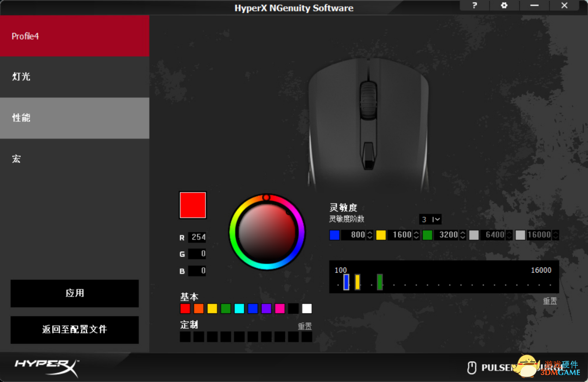Click the stepper arrows beside 1600 DPI
Image resolution: width=588 pixels, height=382 pixels.
click(416, 235)
